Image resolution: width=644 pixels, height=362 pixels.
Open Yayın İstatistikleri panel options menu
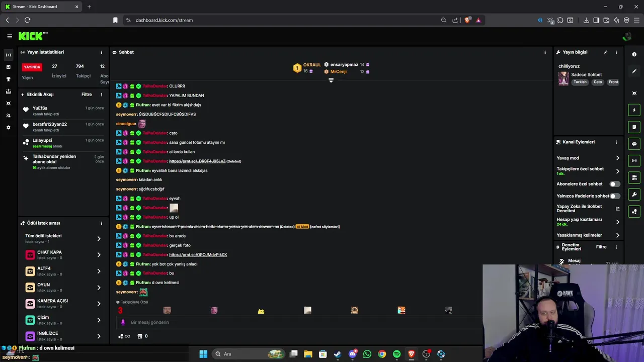click(101, 52)
